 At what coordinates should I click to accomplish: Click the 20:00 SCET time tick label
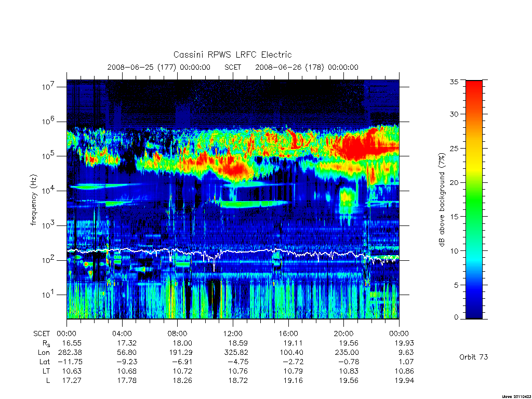pos(343,334)
